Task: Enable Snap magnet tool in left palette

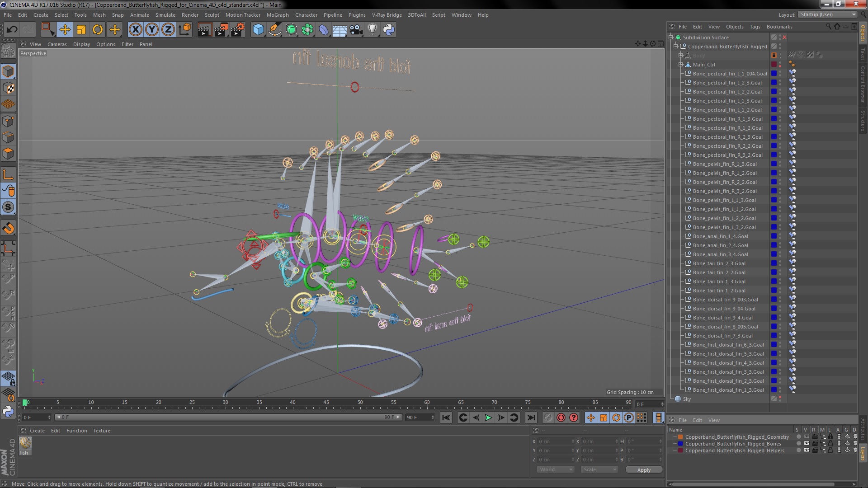Action: tap(8, 228)
